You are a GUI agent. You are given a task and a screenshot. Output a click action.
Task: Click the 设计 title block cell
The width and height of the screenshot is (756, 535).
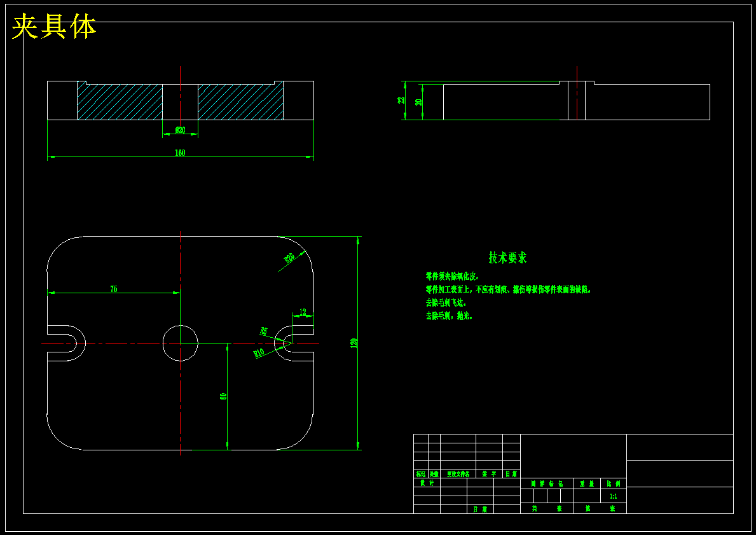pyautogui.click(x=427, y=483)
